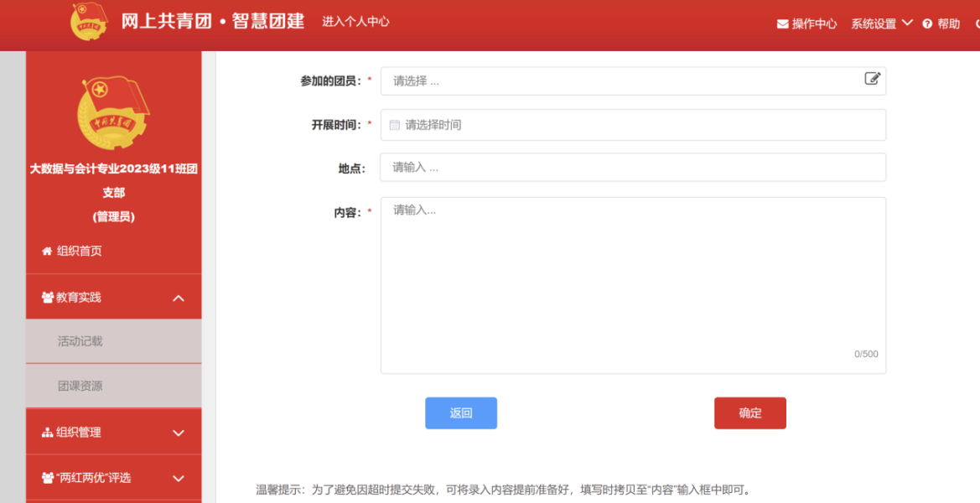980x503 pixels.
Task: Click the envelope icon beside 操作中心
Action: (782, 24)
